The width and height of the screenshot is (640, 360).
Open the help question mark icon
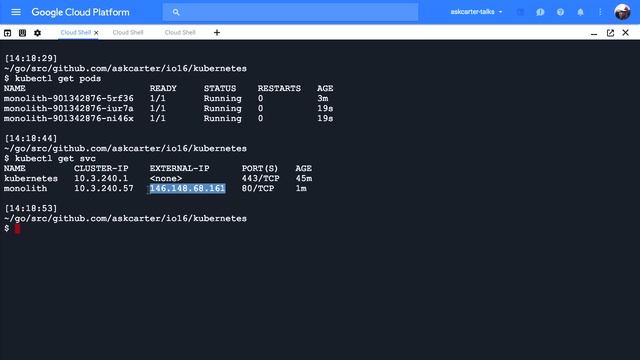click(560, 12)
